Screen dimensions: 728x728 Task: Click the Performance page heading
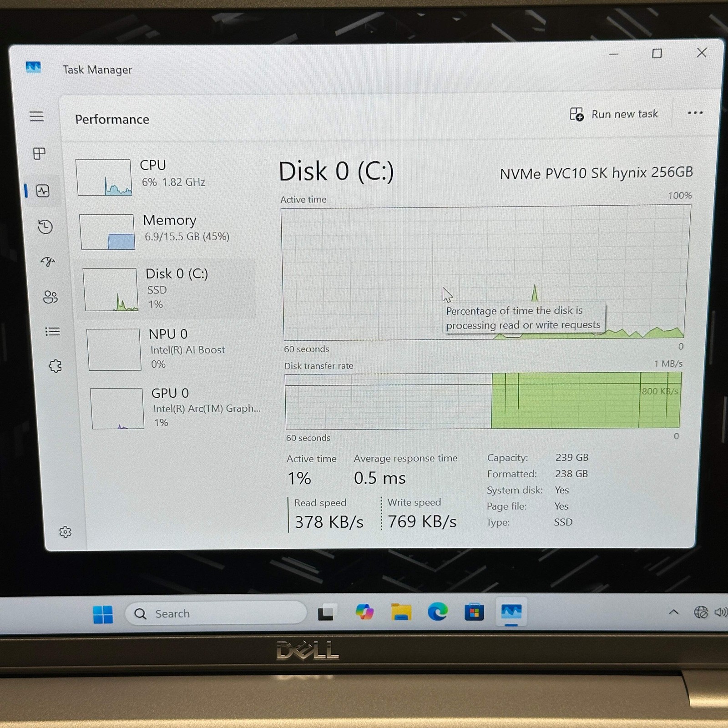112,119
